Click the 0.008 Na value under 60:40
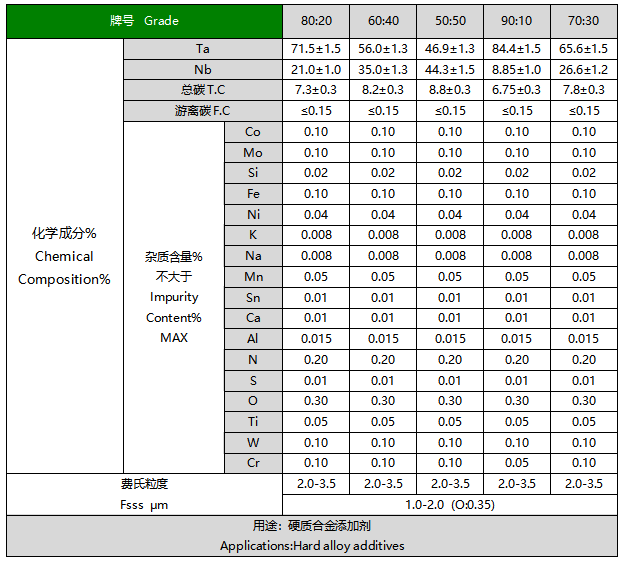The height and width of the screenshot is (563, 625). click(383, 256)
